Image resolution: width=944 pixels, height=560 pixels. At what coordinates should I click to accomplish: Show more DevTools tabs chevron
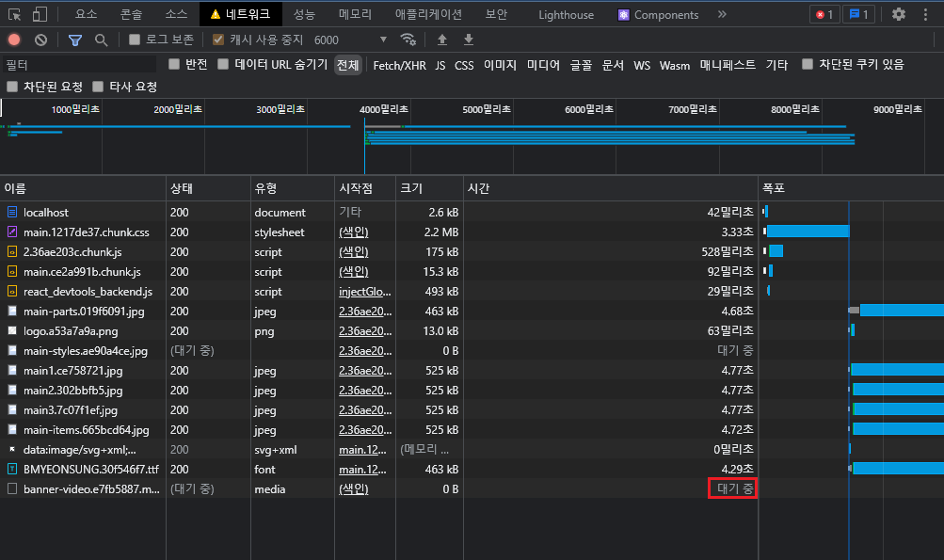tap(722, 14)
